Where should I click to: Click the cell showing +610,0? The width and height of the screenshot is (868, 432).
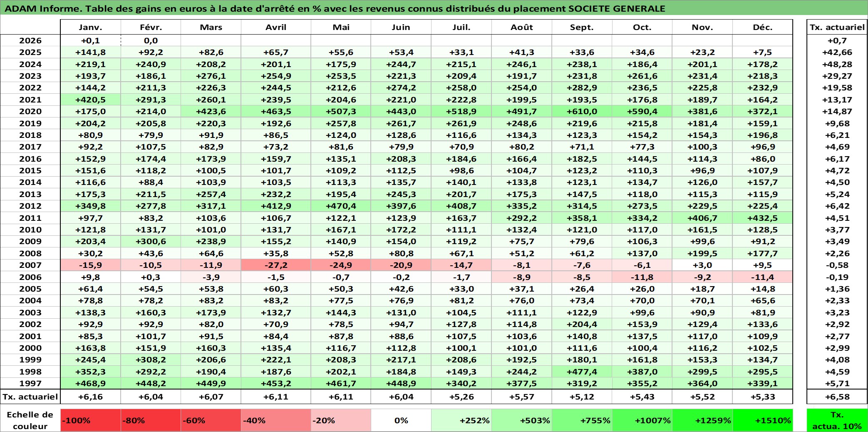582,111
